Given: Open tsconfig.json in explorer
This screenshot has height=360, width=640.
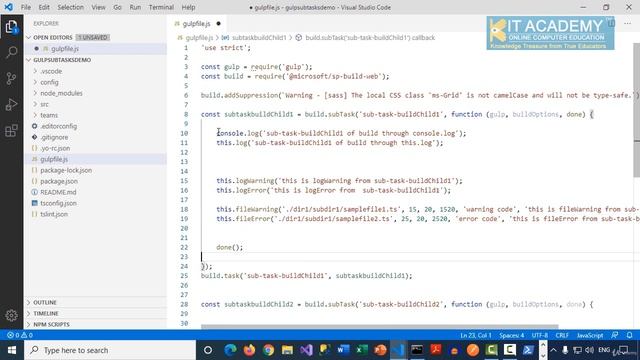Looking at the screenshot, I should click(58, 203).
